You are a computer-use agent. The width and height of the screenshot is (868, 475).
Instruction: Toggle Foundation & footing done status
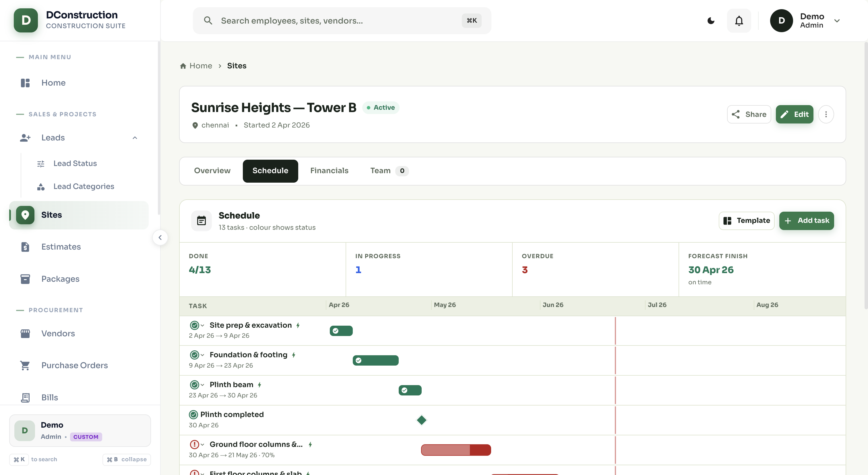point(194,355)
